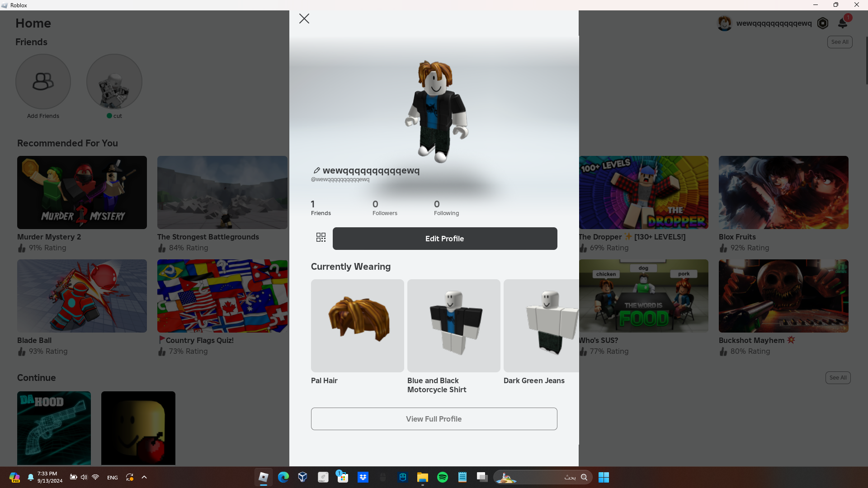Screen dimensions: 868x488
Task: Open Copilot icon in the system tray
Action: (x=14, y=477)
